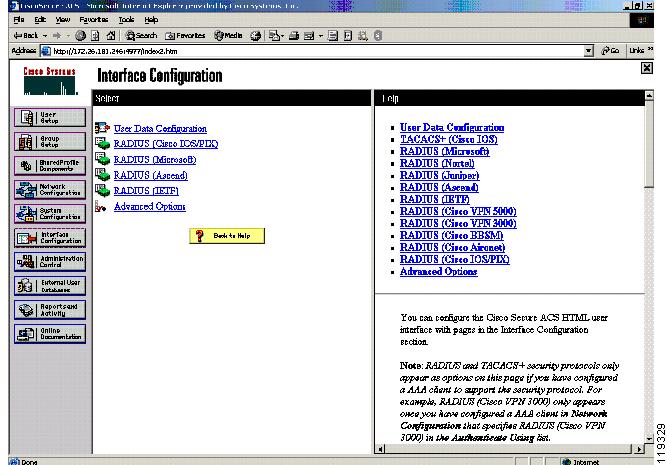Open the Help menu
The width and height of the screenshot is (667, 465).
click(151, 20)
